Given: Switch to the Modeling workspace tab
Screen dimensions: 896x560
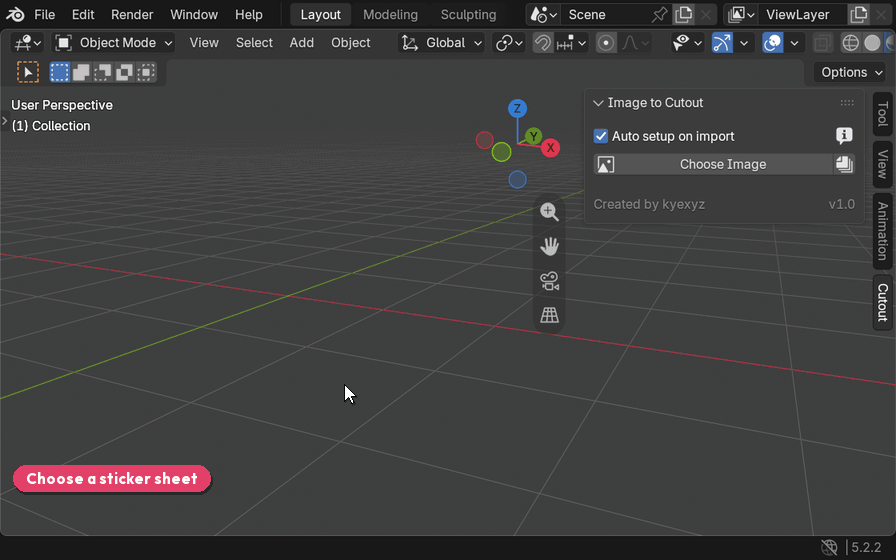Looking at the screenshot, I should pos(390,14).
